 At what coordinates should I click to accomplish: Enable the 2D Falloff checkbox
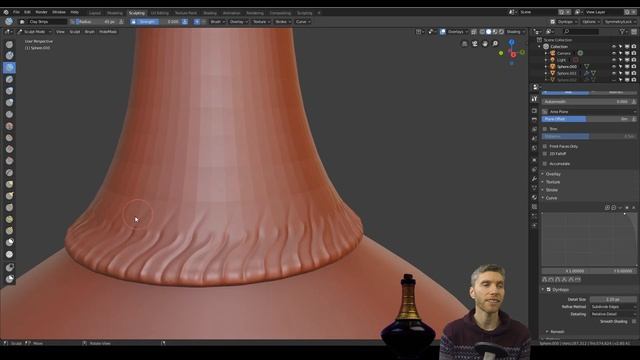[x=545, y=154]
